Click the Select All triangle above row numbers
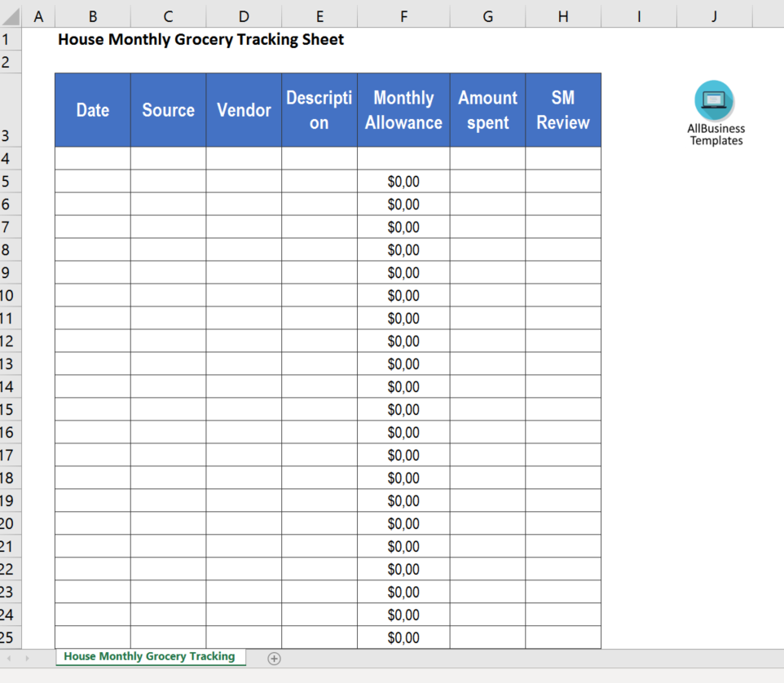This screenshot has height=683, width=784. (12, 15)
